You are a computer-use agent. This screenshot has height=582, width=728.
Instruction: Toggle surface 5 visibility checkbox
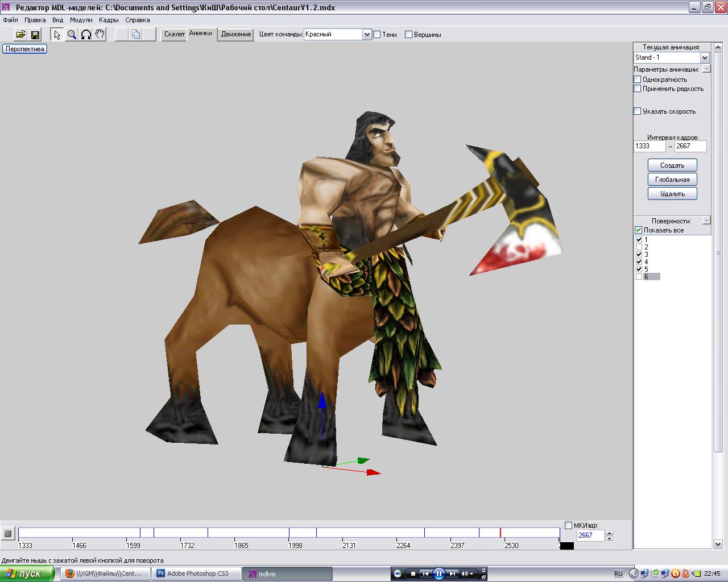coord(639,269)
